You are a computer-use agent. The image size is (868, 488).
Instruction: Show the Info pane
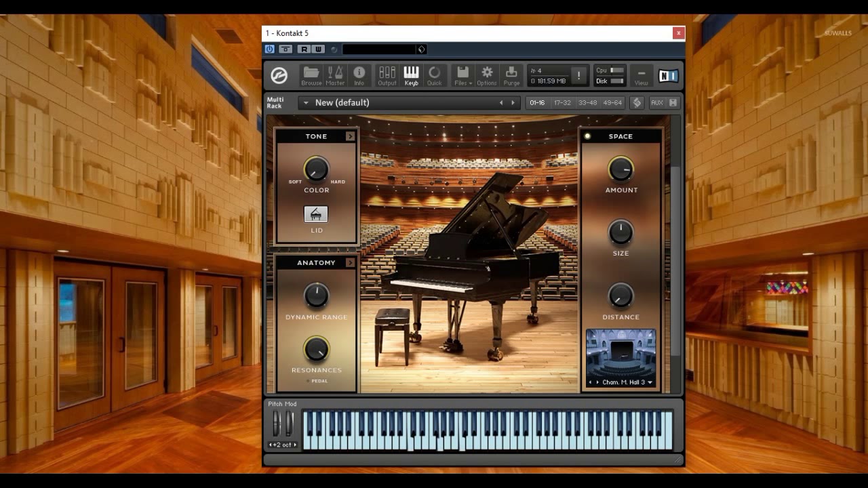(359, 76)
